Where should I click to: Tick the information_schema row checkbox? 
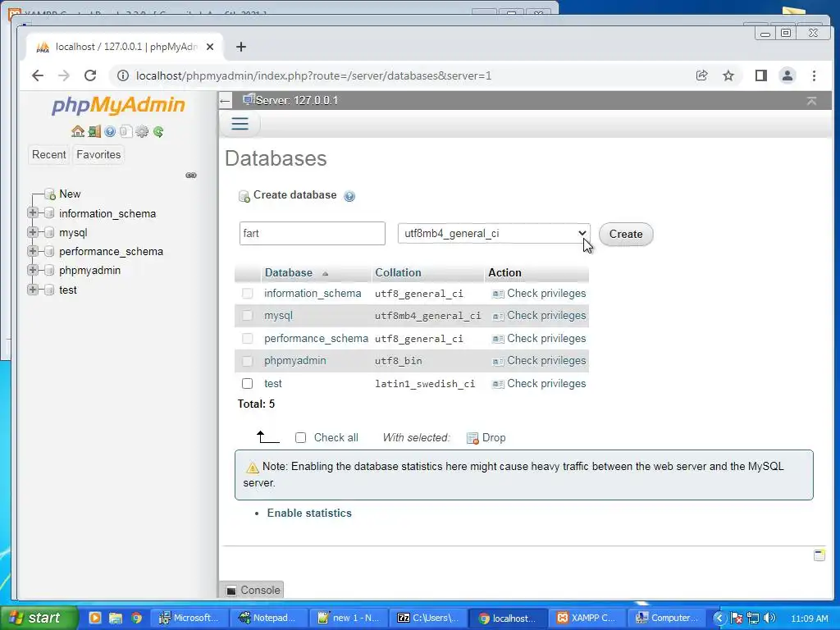(x=247, y=294)
